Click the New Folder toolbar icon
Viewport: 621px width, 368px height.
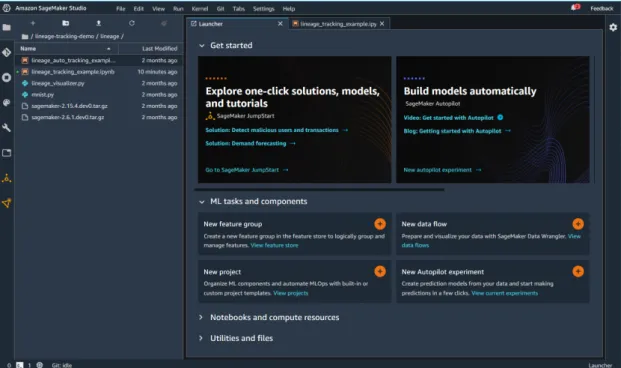click(66, 23)
